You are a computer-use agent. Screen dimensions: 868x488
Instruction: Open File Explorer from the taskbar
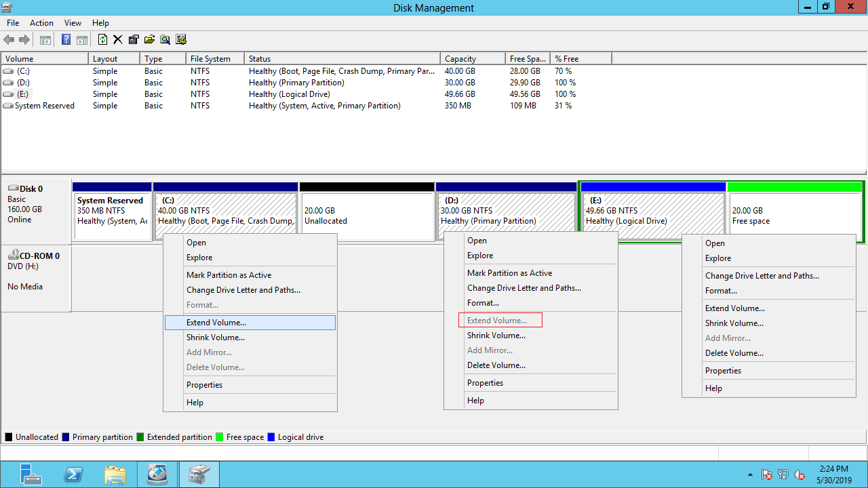tap(115, 474)
